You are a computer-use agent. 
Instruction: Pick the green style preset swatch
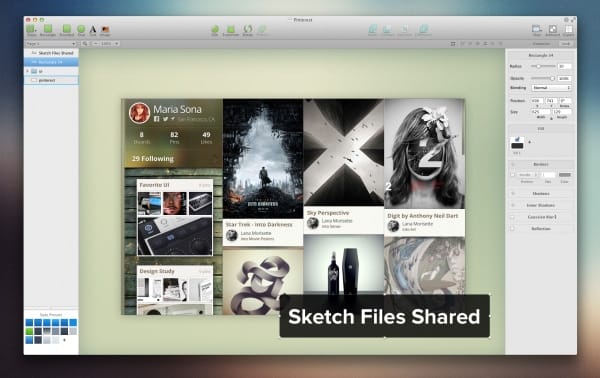pyautogui.click(x=29, y=331)
